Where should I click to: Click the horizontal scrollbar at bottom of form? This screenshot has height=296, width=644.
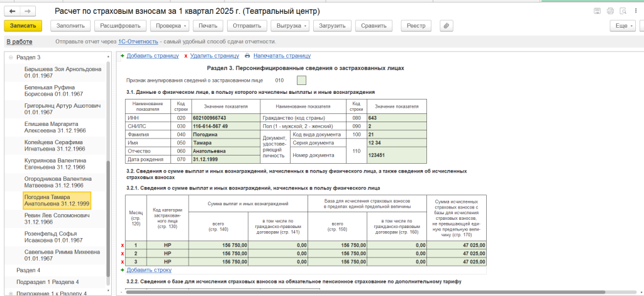coord(220,292)
